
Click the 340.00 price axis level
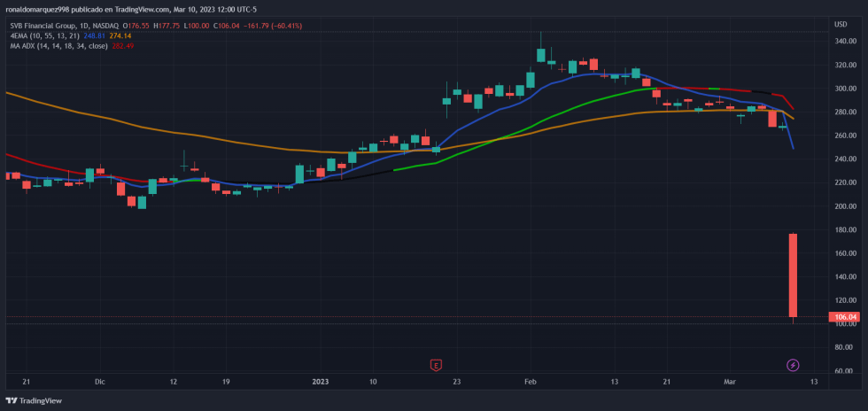(845, 42)
